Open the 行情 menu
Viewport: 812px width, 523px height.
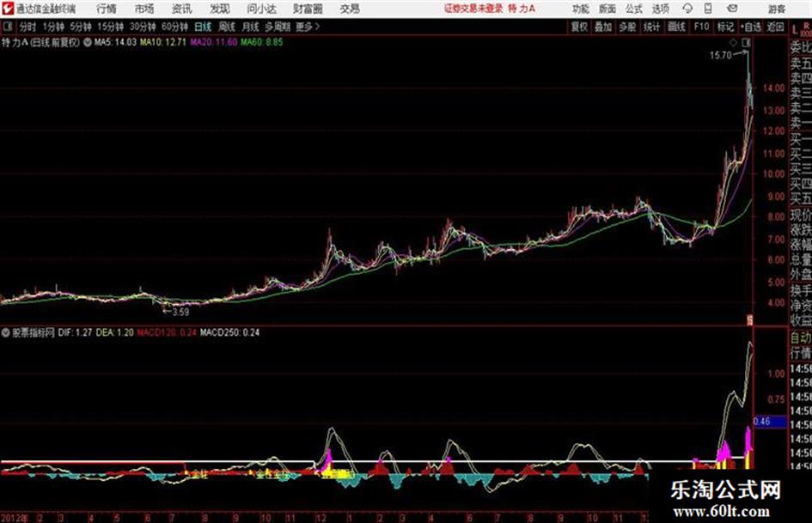pos(107,9)
